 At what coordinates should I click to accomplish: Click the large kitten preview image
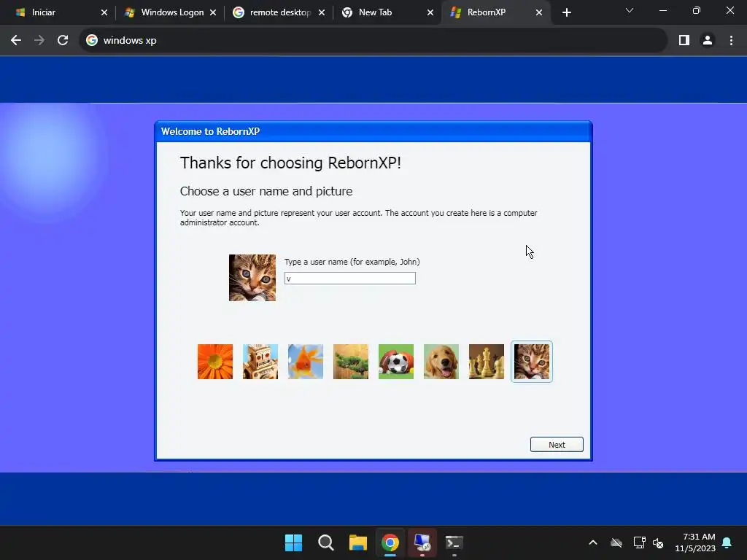point(252,278)
